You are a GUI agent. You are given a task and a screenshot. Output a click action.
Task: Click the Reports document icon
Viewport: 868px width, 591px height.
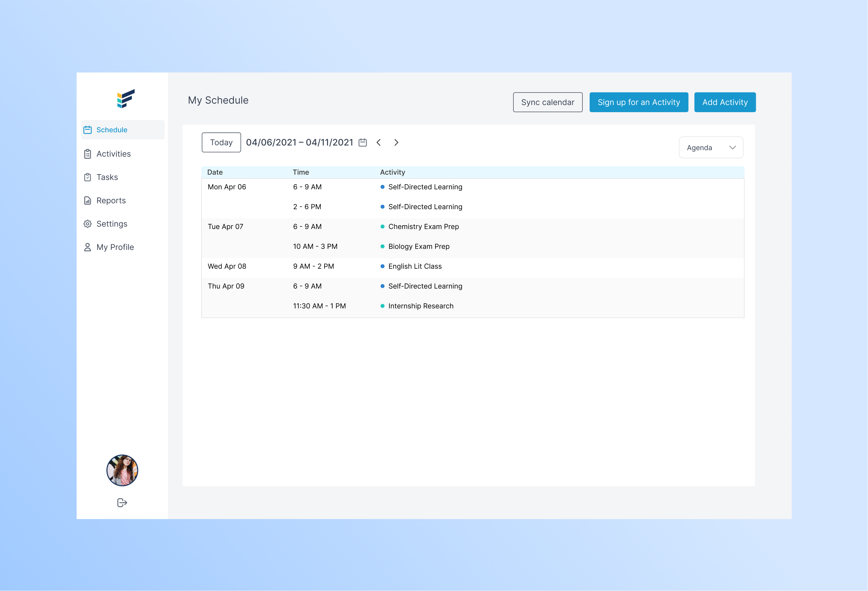[x=88, y=201]
